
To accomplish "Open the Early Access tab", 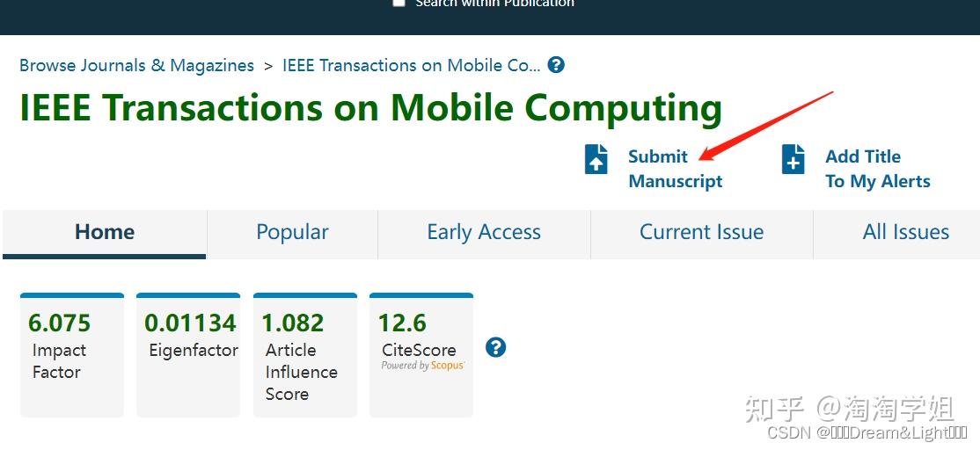I will [484, 234].
